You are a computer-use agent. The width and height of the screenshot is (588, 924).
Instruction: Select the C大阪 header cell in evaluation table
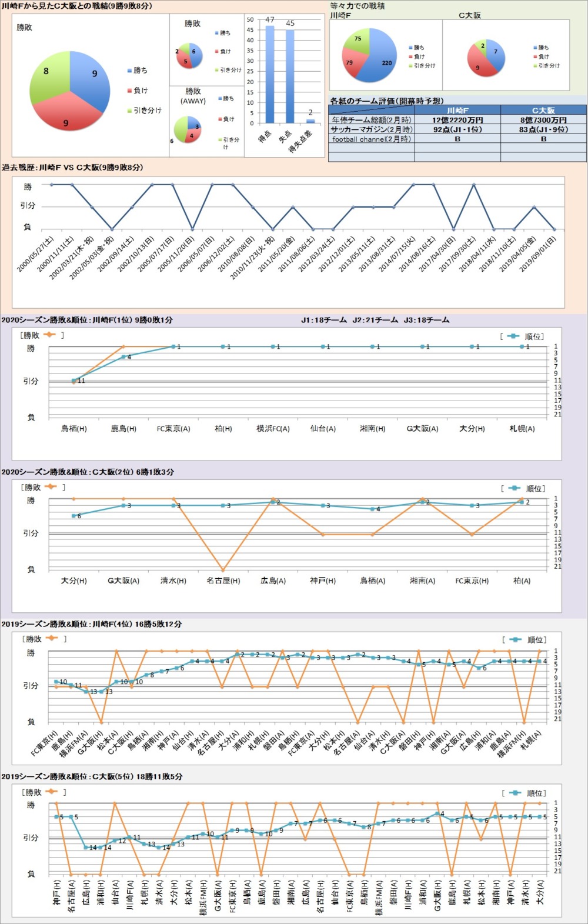[543, 110]
